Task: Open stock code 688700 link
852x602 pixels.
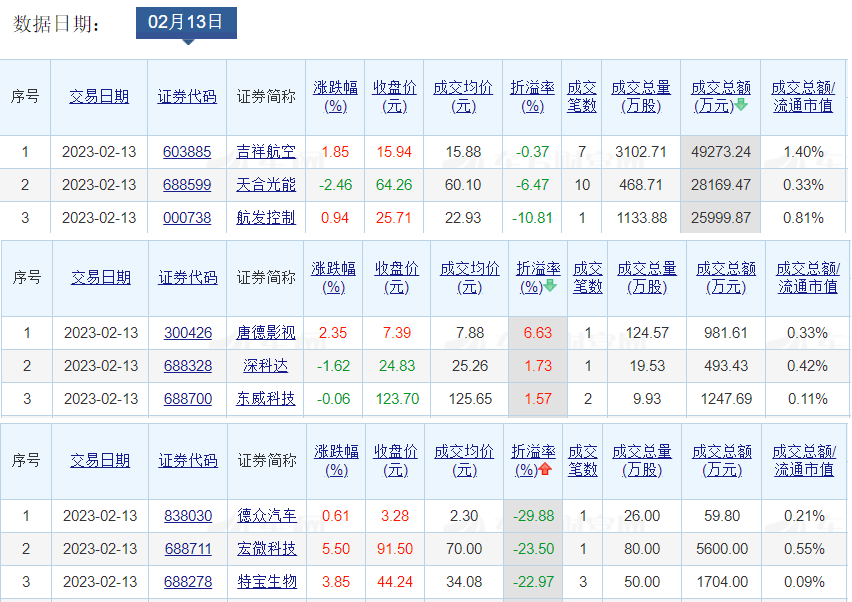Action: coord(188,399)
